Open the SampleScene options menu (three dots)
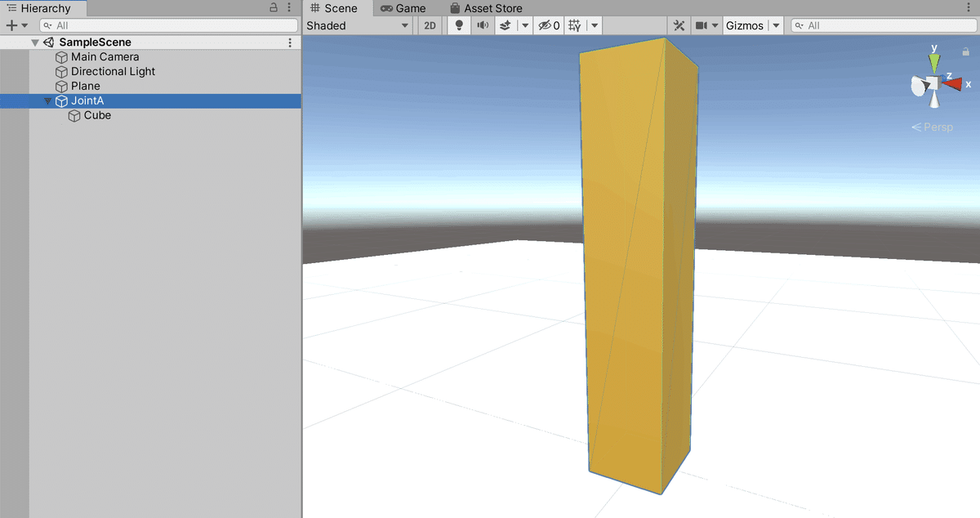Viewport: 980px width, 518px height. click(x=292, y=42)
